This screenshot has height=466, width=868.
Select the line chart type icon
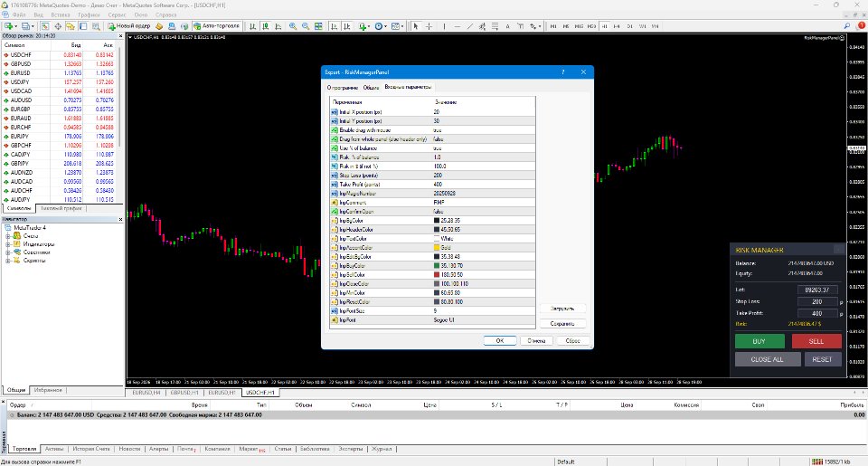tap(278, 26)
